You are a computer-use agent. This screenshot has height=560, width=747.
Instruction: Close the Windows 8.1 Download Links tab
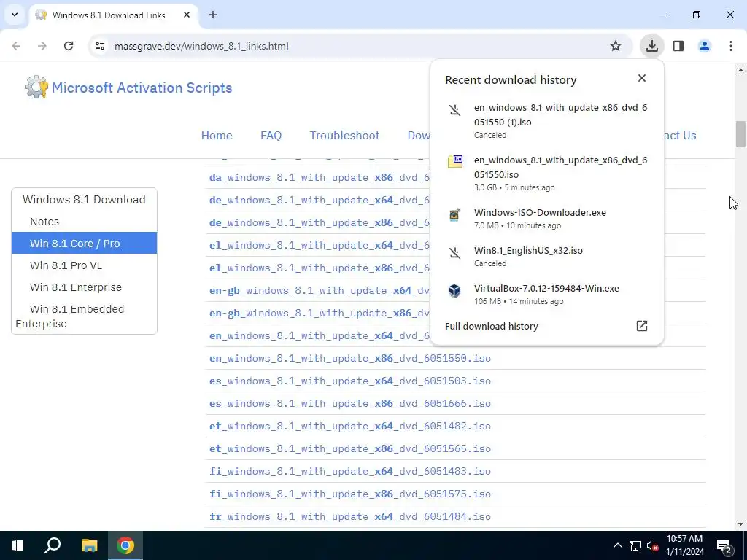(187, 15)
